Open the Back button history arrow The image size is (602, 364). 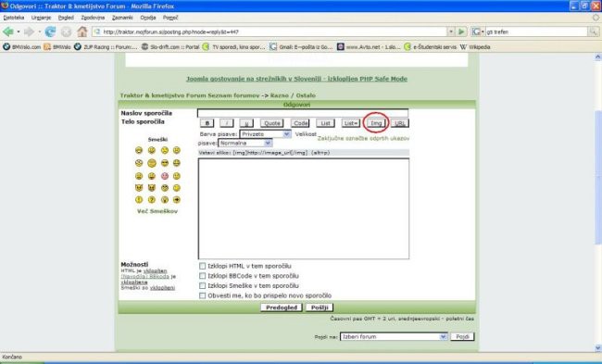(18, 31)
